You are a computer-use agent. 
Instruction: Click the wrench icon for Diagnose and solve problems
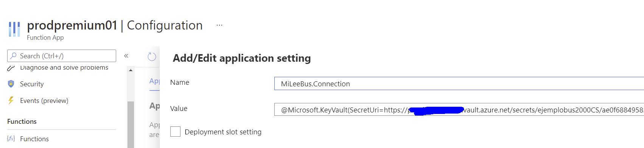click(x=11, y=68)
